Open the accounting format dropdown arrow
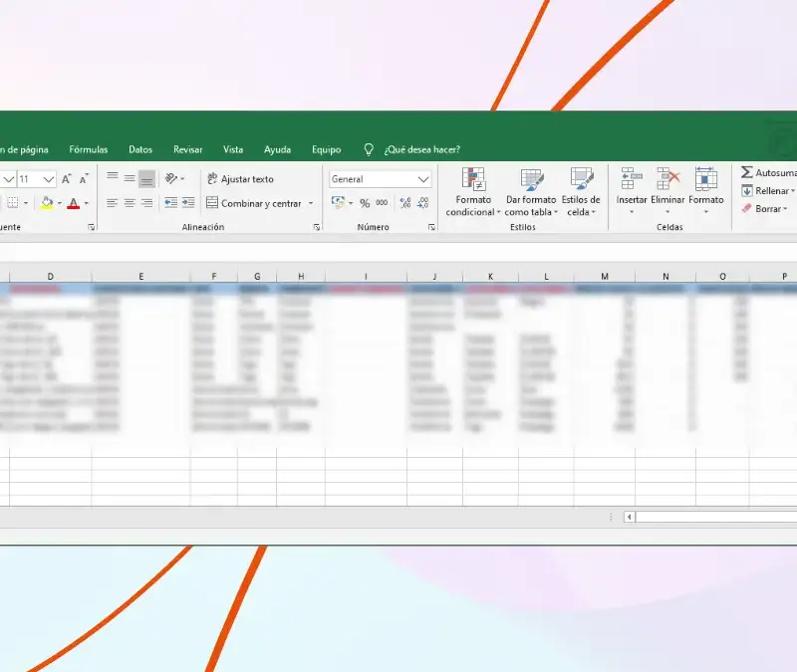 coord(351,203)
